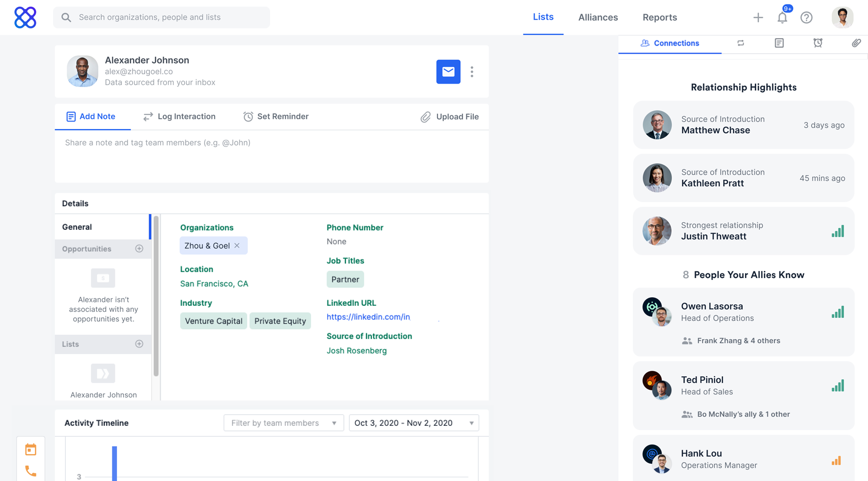This screenshot has height=481, width=868.
Task: Switch to the Alliances tab
Action: pos(598,17)
